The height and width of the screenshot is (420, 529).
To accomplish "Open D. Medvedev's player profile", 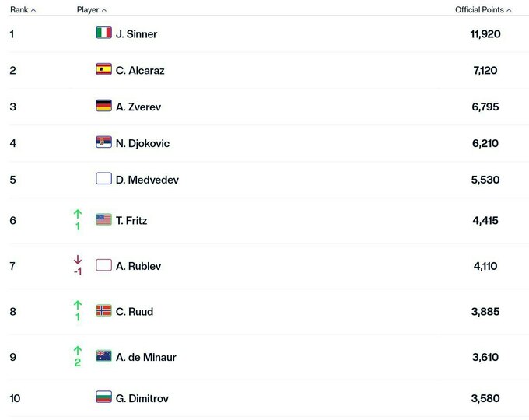I will (147, 180).
